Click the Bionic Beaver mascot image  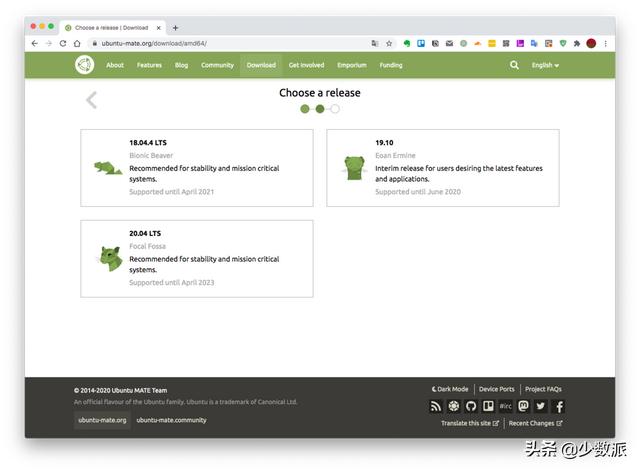(108, 168)
